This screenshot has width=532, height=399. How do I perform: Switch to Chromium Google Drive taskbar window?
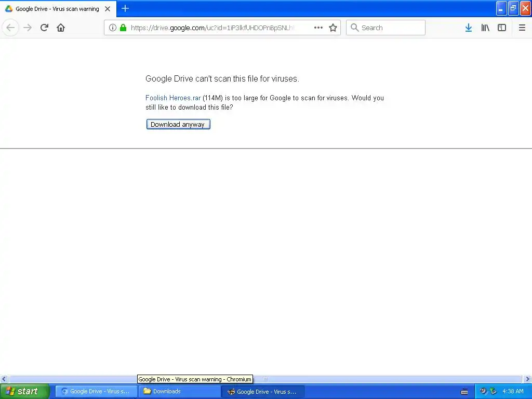pyautogui.click(x=96, y=391)
